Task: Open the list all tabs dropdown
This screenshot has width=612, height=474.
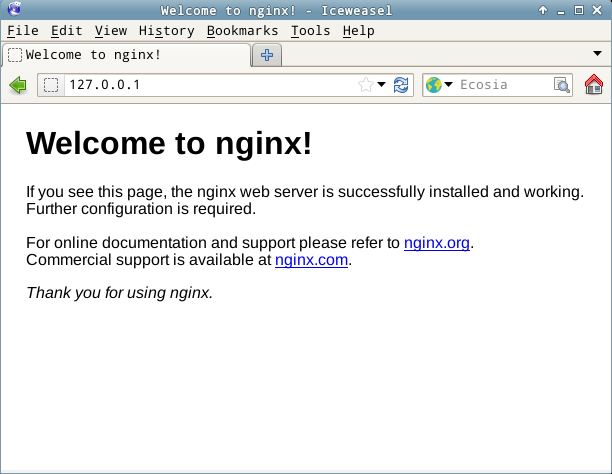Action: coord(597,52)
